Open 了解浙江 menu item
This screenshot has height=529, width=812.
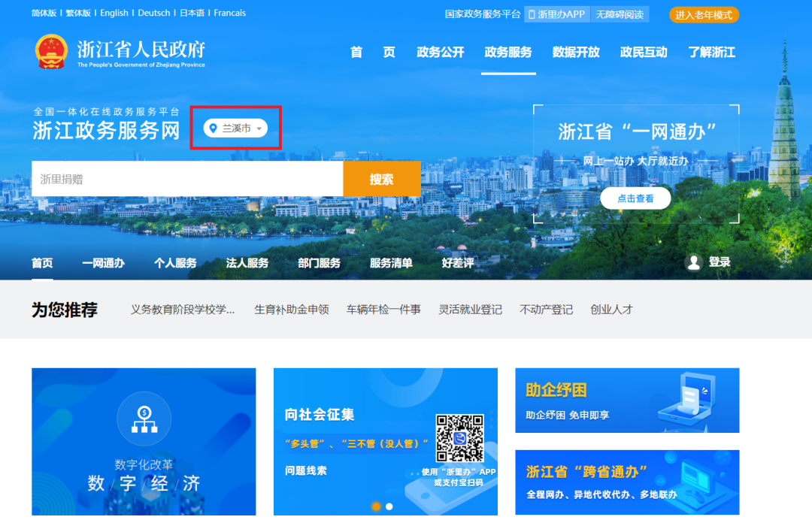point(711,52)
